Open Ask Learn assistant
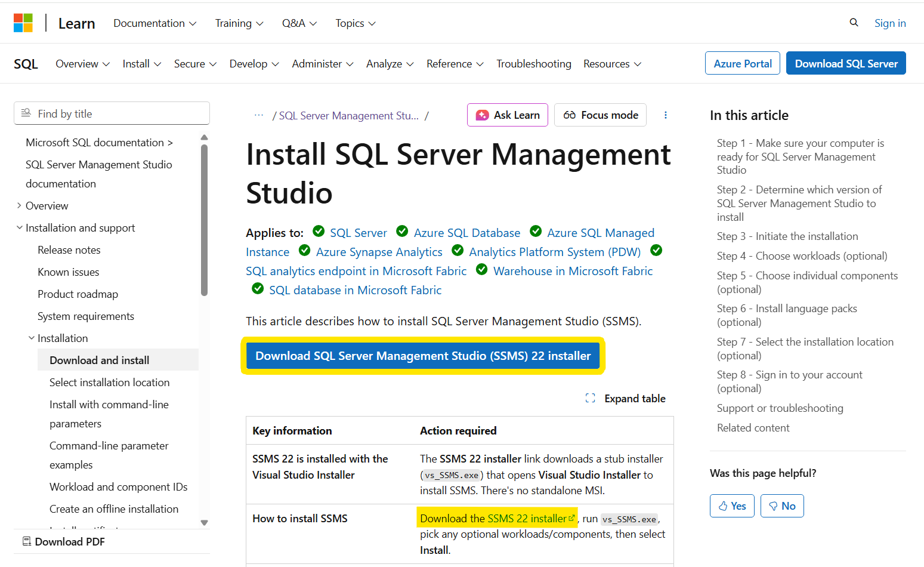Screen dimensions: 924x567 point(507,115)
